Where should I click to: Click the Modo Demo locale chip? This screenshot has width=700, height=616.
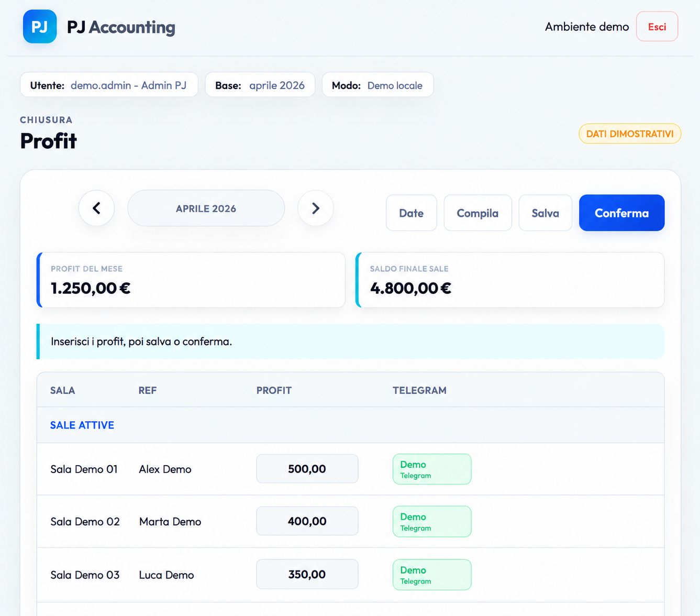[377, 85]
